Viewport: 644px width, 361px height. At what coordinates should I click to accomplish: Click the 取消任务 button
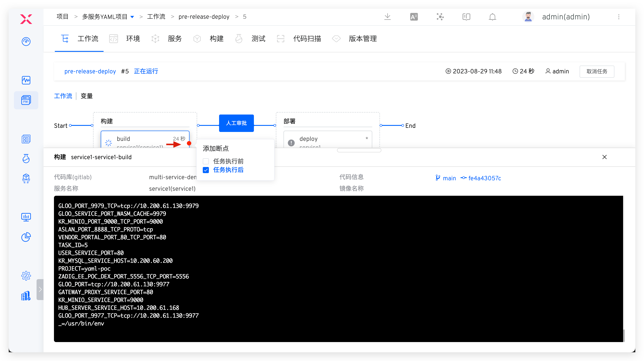[597, 72]
